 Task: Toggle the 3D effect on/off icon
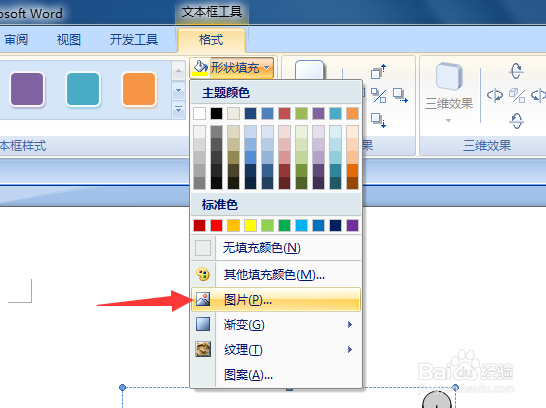click(517, 95)
